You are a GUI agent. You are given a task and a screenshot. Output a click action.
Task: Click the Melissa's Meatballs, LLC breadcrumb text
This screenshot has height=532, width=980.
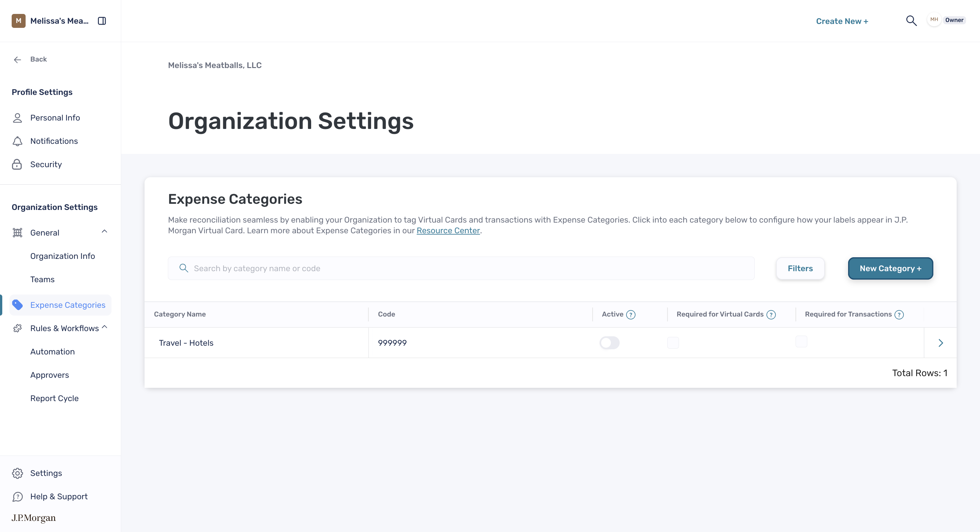(x=215, y=65)
